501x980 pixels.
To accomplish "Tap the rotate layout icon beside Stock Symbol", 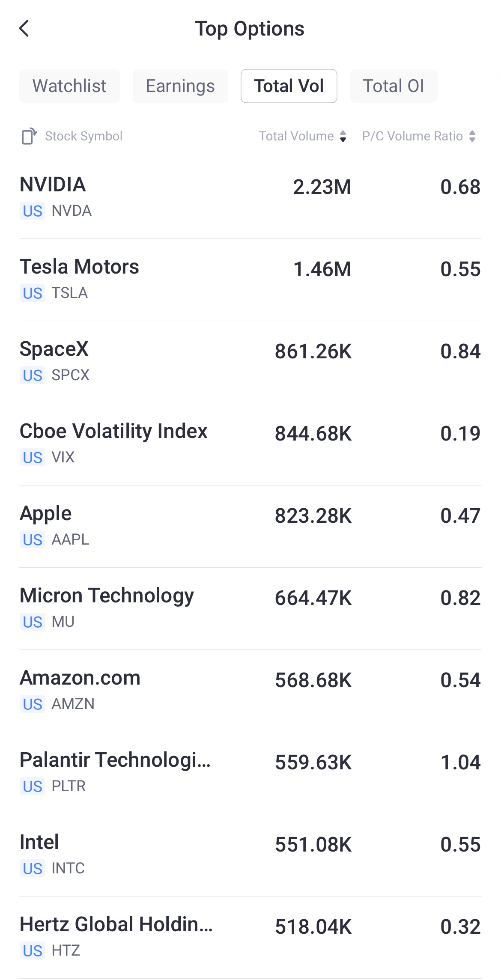I will pos(29,136).
